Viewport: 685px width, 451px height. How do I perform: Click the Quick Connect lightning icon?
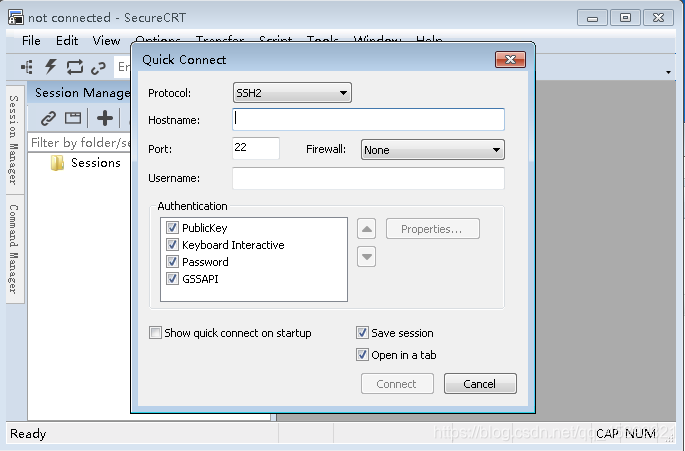(x=51, y=67)
